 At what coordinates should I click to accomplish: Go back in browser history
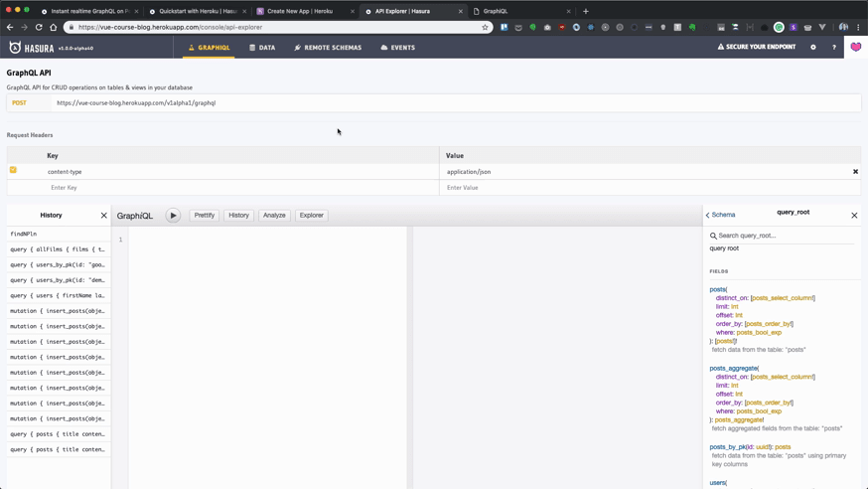10,27
